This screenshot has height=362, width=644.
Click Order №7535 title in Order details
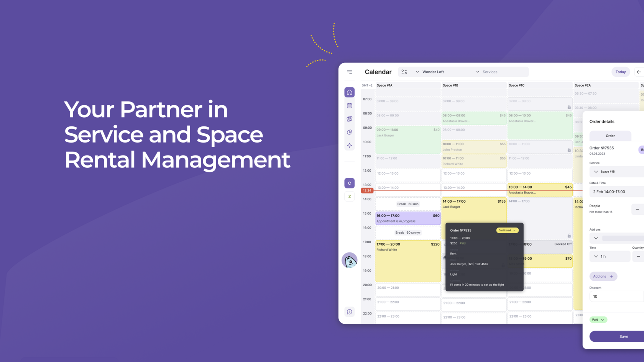point(601,148)
